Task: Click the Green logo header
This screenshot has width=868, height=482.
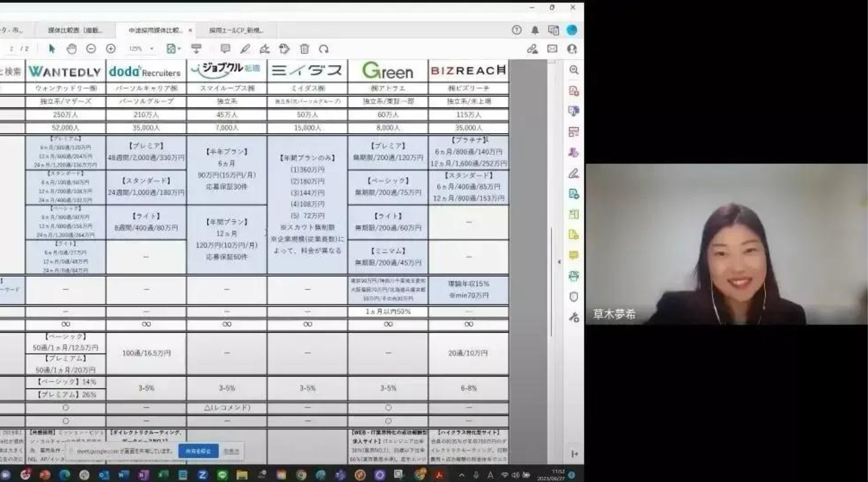Action: [388, 71]
